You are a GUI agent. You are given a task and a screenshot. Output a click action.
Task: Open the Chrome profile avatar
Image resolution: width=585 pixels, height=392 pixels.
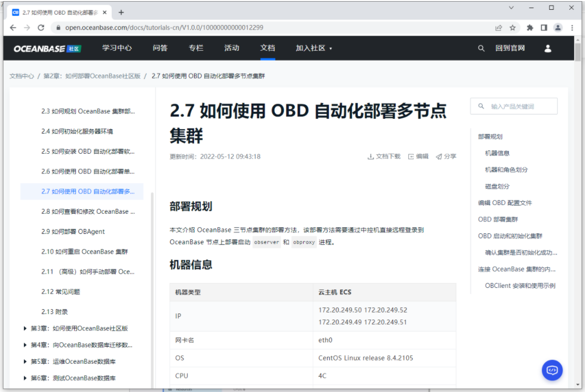pyautogui.click(x=558, y=28)
